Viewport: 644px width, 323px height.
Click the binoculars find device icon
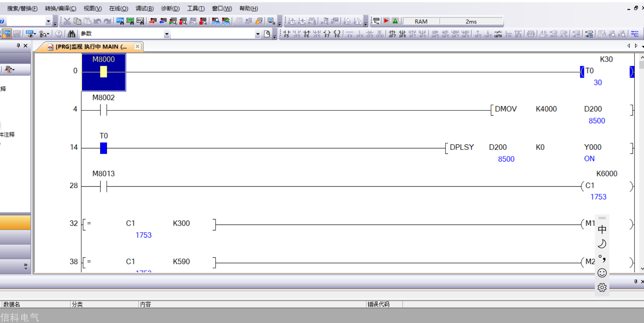click(x=71, y=34)
